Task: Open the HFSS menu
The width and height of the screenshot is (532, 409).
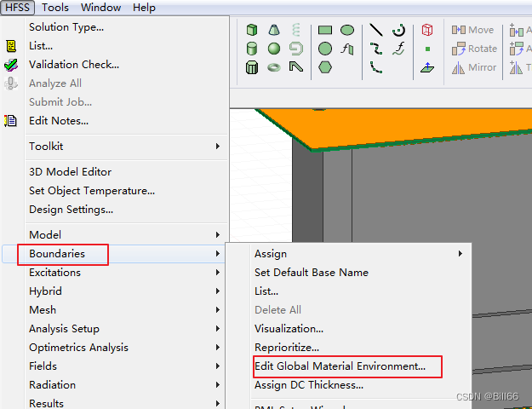Action: pyautogui.click(x=17, y=8)
